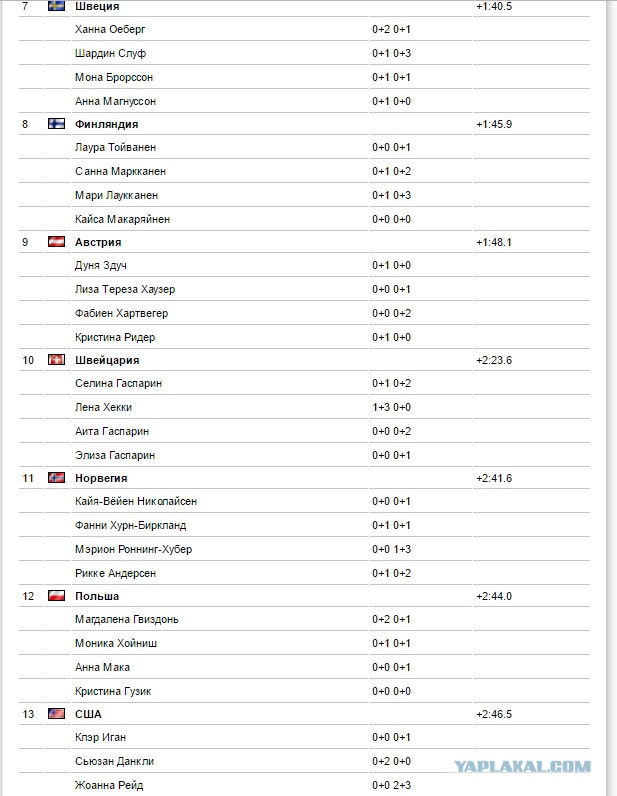Screen dimensions: 617x796
Task: Click Poland time gap +2:44.0
Action: (494, 596)
